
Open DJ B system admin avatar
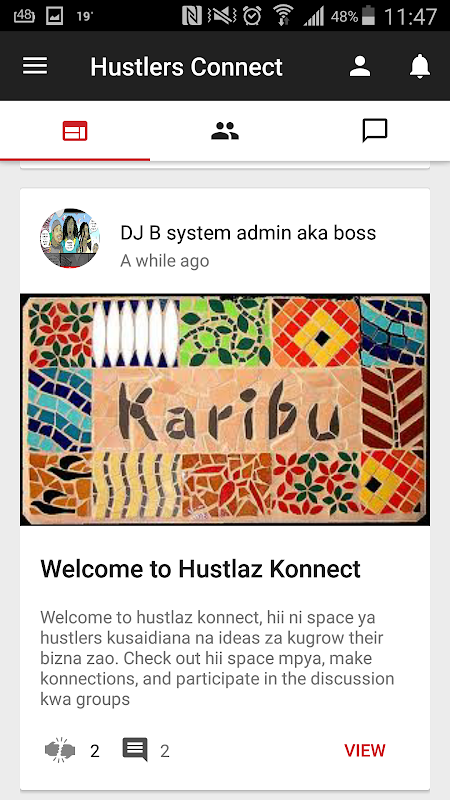[x=70, y=238]
